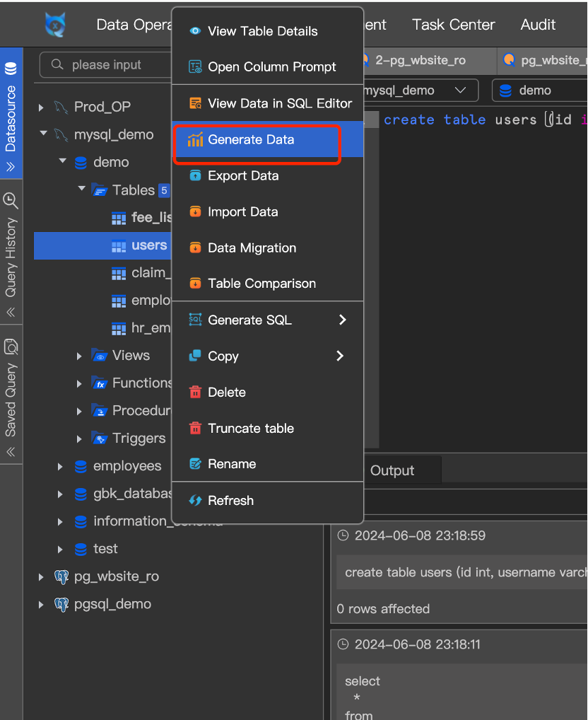Expand the Copy submenu arrow
588x720 pixels.
coord(340,356)
